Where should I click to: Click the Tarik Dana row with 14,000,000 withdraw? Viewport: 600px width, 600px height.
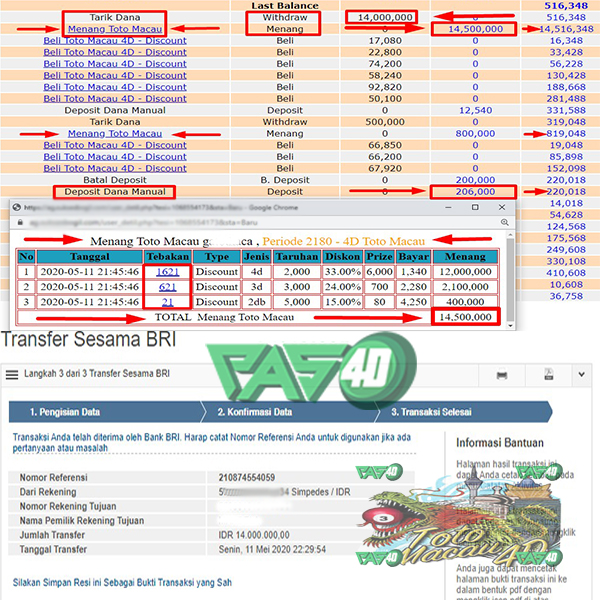[x=115, y=18]
